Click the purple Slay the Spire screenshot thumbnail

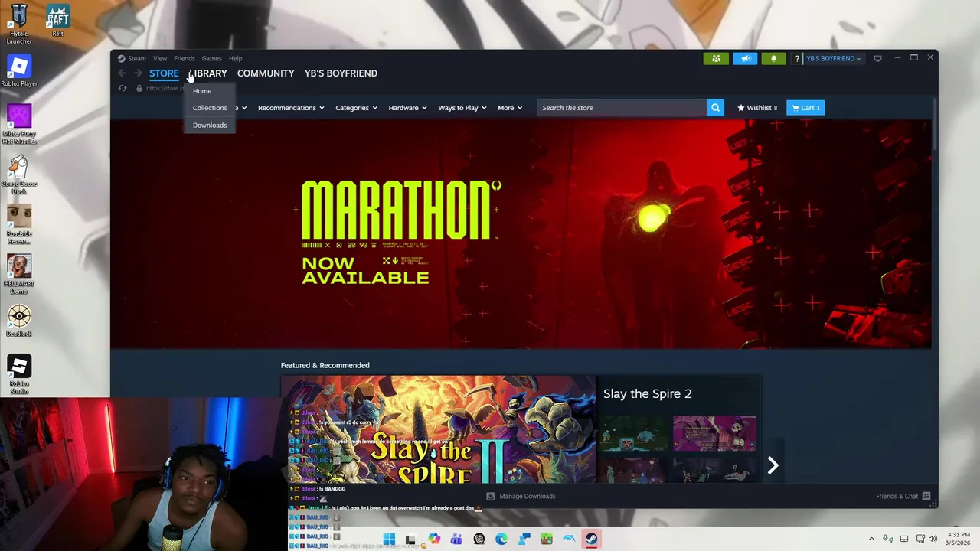[714, 434]
